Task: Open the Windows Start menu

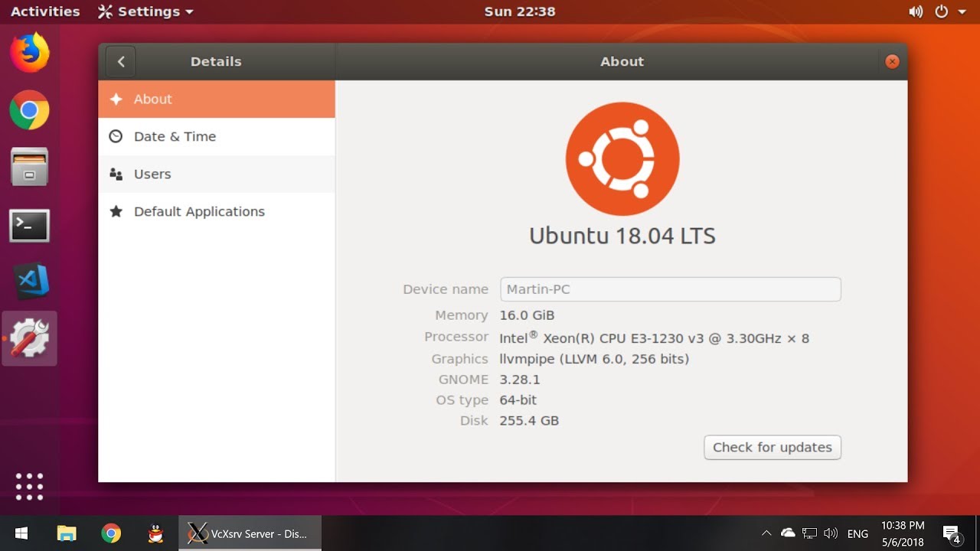Action: point(21,533)
